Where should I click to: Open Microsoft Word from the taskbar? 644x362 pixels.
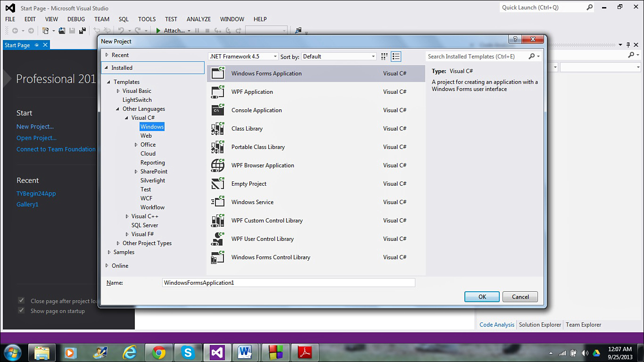click(x=246, y=353)
